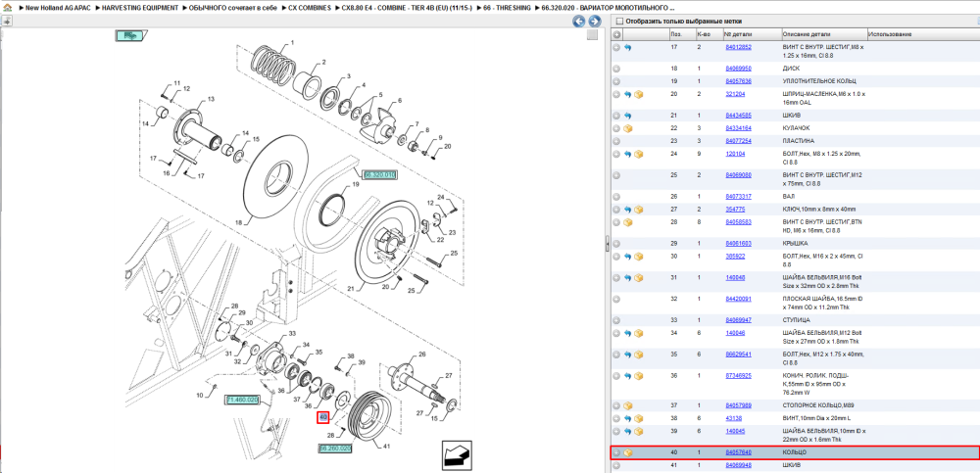Viewport: 980px width, 473px height.
Task: Open reference 71.460.020 label in diagram
Action: click(x=242, y=400)
